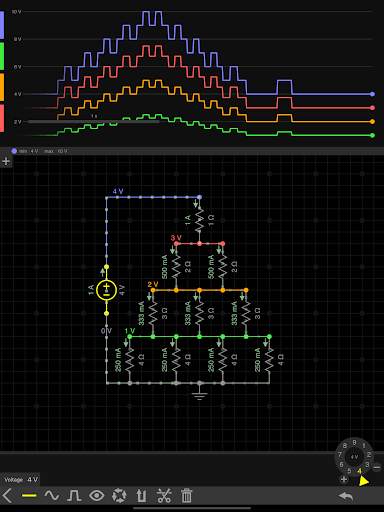Select the red scope channel swatch
Viewport: 384px width, 512px height.
pos(2,118)
